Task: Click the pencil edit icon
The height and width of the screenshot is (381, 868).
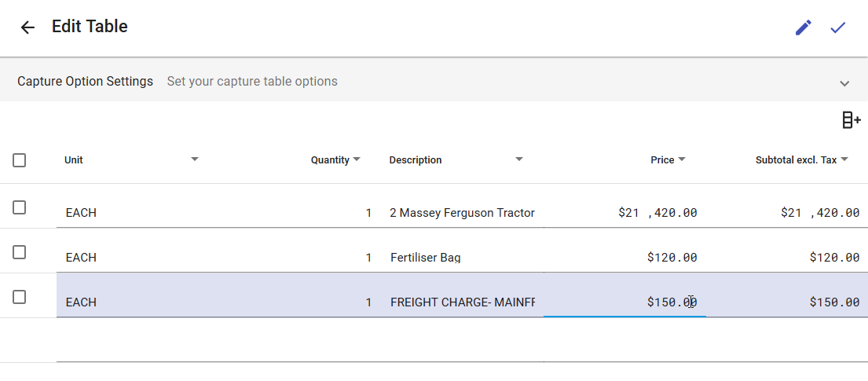Action: pyautogui.click(x=803, y=27)
